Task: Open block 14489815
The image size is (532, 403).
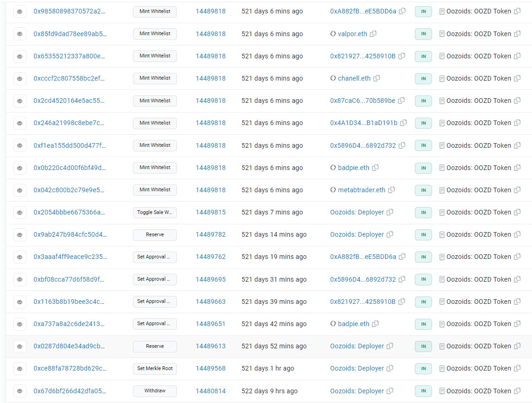Action: pos(210,213)
